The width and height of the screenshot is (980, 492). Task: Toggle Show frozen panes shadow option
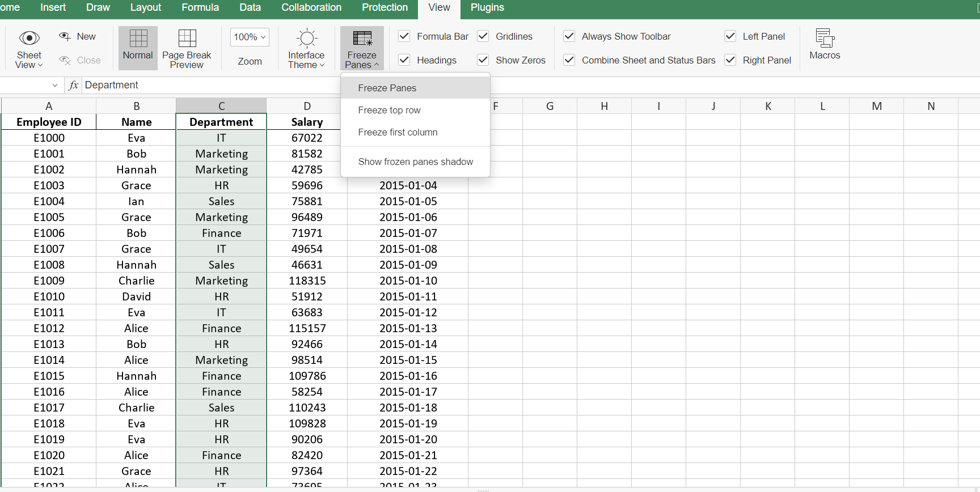coord(416,162)
